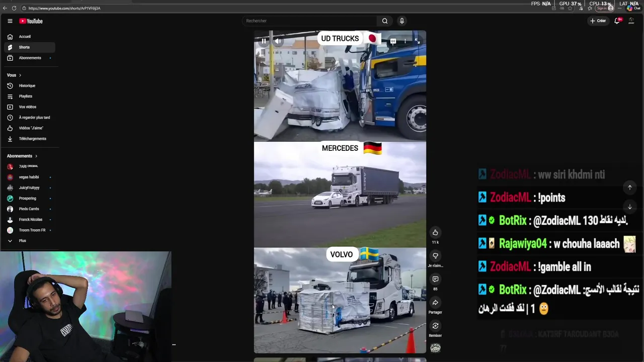Open the notifications bell
Image resolution: width=644 pixels, height=362 pixels.
pos(617,21)
